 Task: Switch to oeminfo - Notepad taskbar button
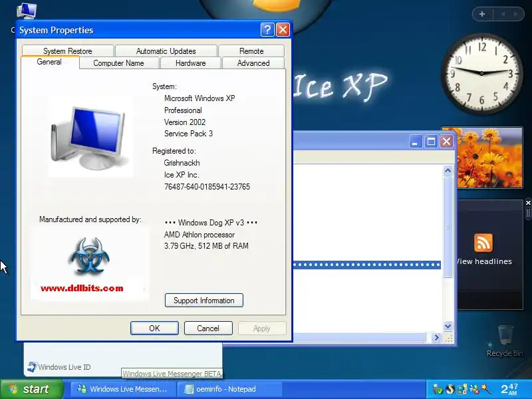229,389
